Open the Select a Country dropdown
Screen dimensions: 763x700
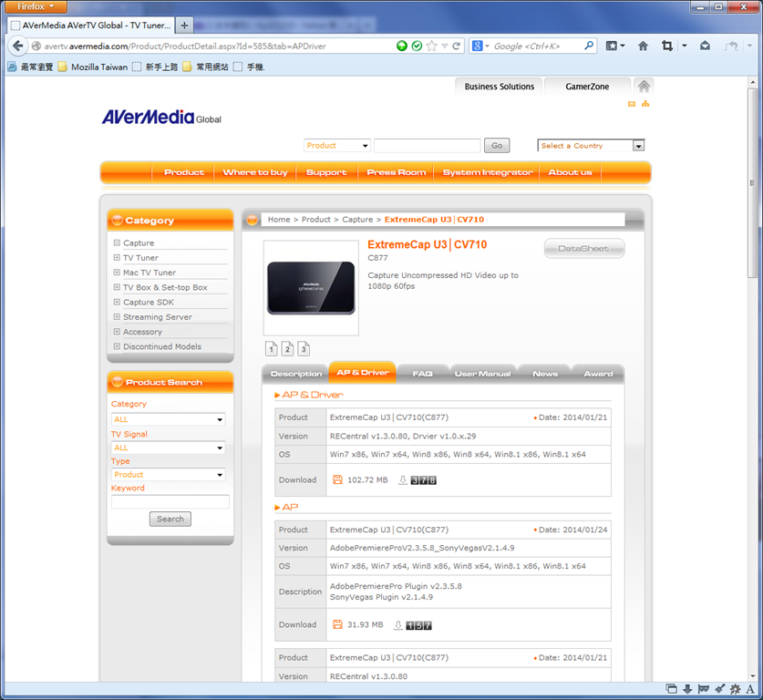(592, 146)
